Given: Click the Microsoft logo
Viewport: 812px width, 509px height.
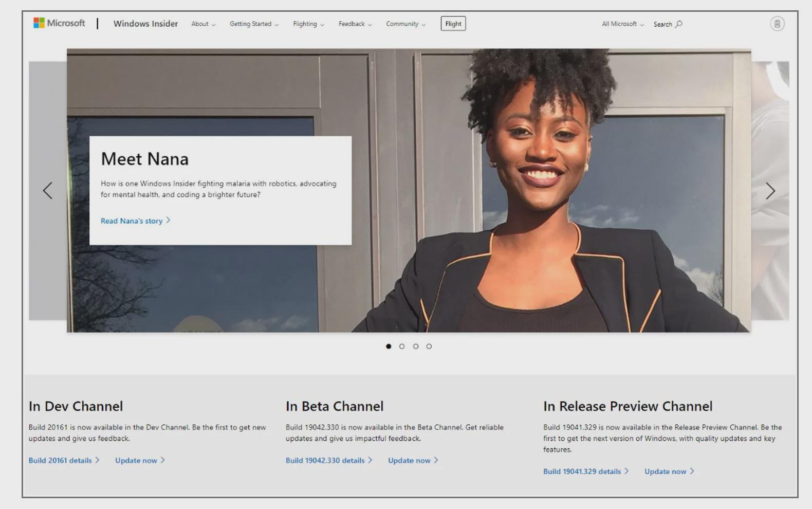Looking at the screenshot, I should tap(59, 23).
